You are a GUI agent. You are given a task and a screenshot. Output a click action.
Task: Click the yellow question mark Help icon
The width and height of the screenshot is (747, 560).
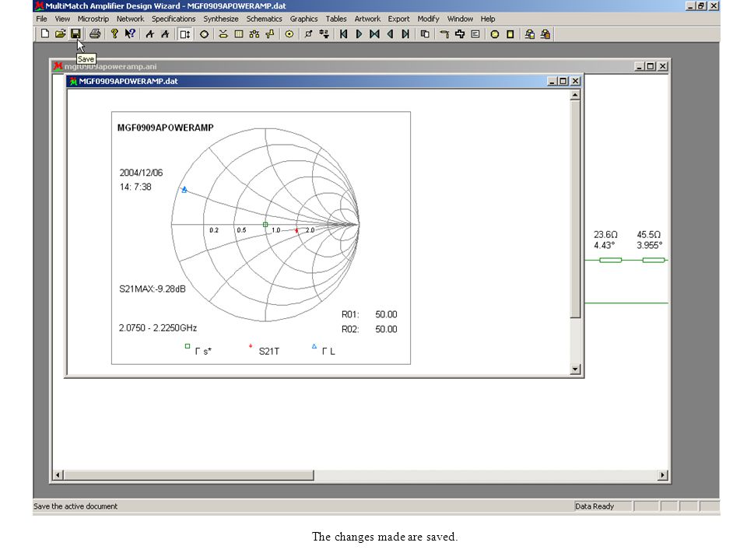click(x=114, y=33)
